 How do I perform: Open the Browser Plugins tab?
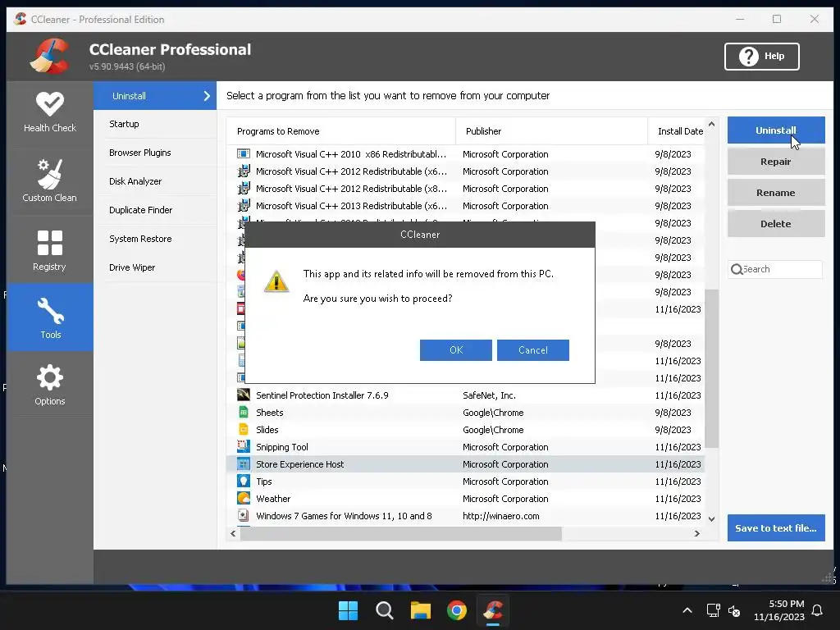coord(155,153)
